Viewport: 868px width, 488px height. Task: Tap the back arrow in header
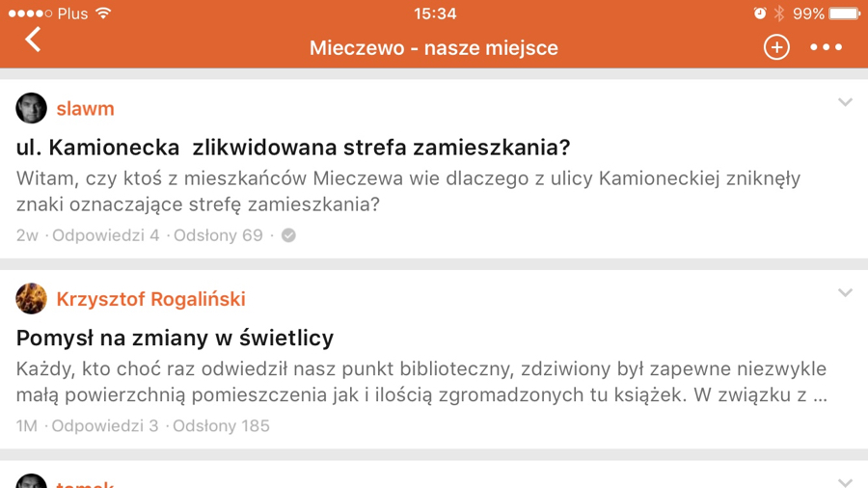(x=33, y=40)
